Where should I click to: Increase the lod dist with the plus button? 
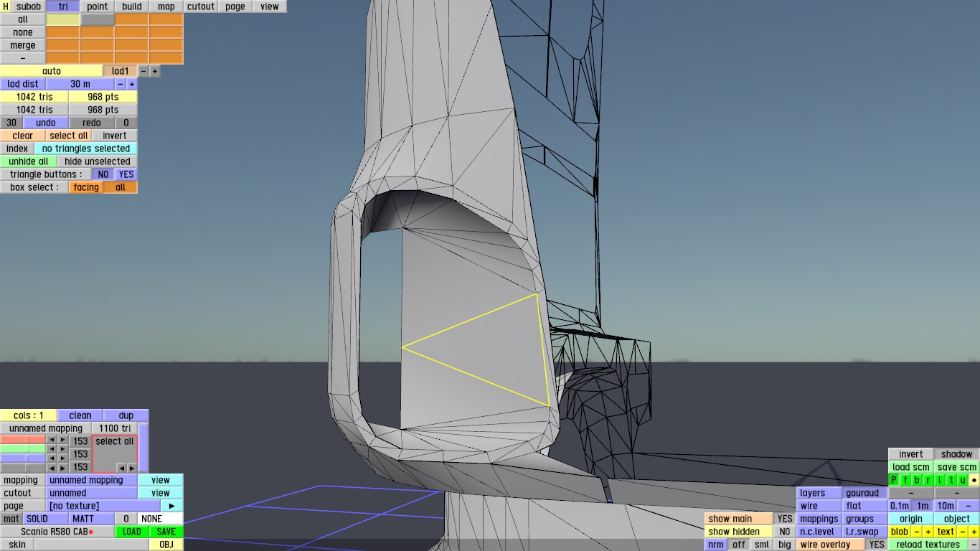pyautogui.click(x=132, y=84)
